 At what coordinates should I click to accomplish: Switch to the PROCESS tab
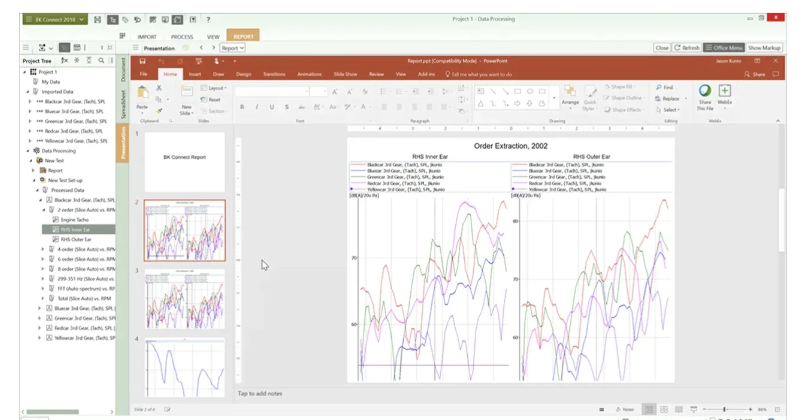coord(182,37)
